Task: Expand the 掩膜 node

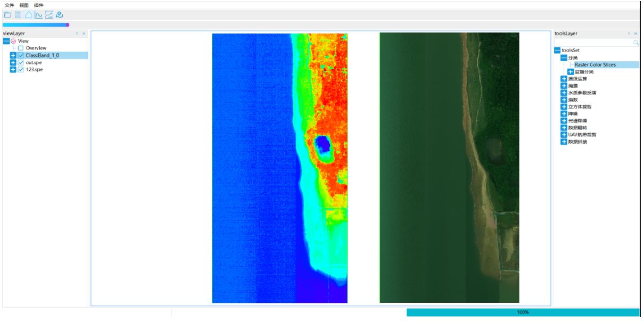Action: point(564,86)
